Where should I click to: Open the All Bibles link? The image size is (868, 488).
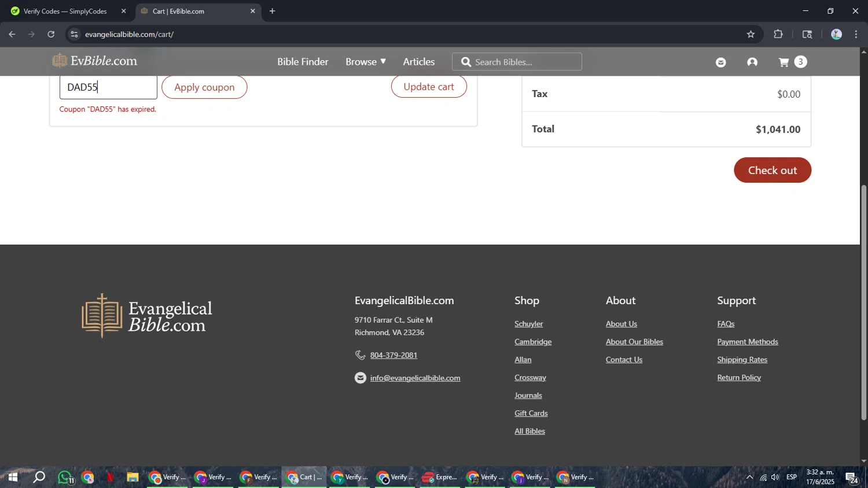click(529, 431)
